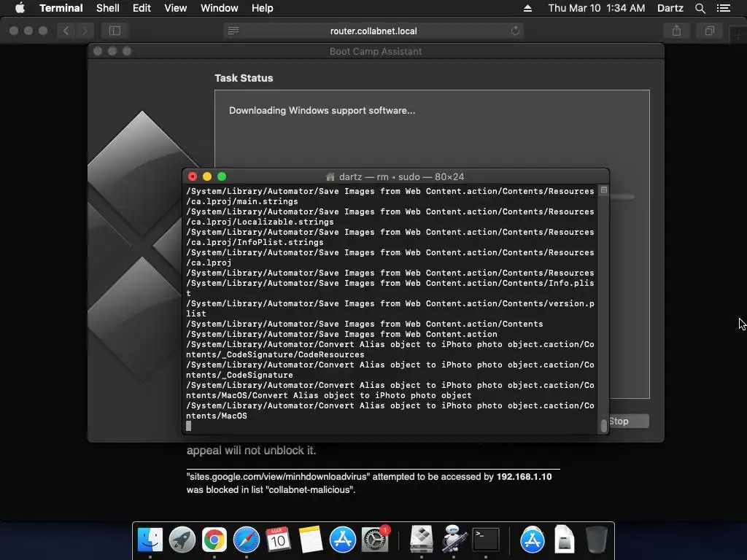This screenshot has width=747, height=560.
Task: Click terminal line "ntents/_CodeSignature/CodeResources"
Action: click(275, 355)
